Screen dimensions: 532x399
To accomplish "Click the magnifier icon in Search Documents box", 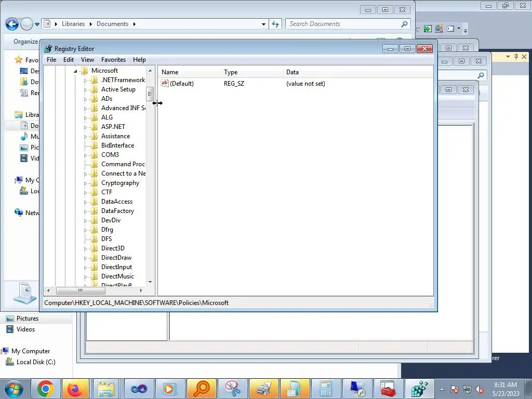I will pyautogui.click(x=404, y=24).
